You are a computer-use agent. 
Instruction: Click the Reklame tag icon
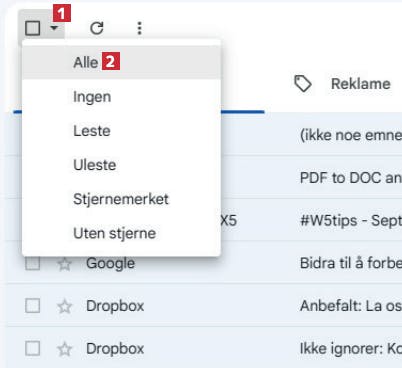click(x=303, y=84)
